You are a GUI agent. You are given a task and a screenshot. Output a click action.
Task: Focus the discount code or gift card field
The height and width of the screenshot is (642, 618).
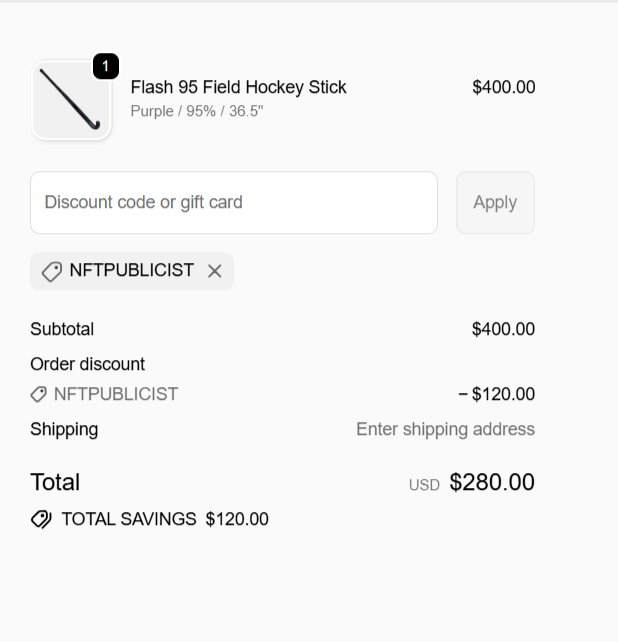pyautogui.click(x=234, y=203)
